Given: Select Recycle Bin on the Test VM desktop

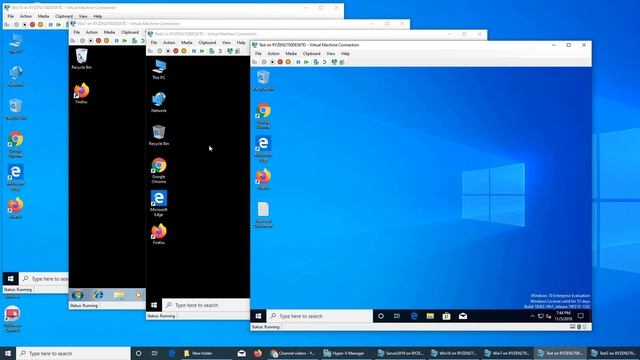Looking at the screenshot, I should (263, 80).
